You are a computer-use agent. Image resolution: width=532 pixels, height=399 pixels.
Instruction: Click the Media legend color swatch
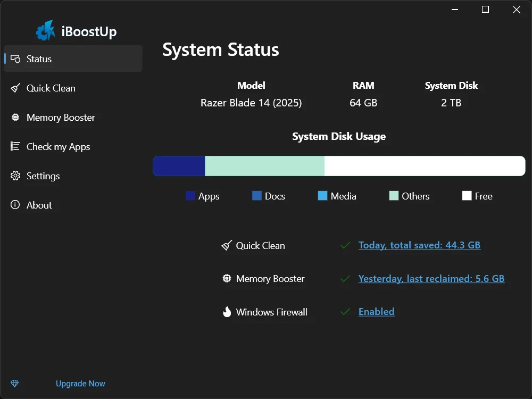(323, 196)
